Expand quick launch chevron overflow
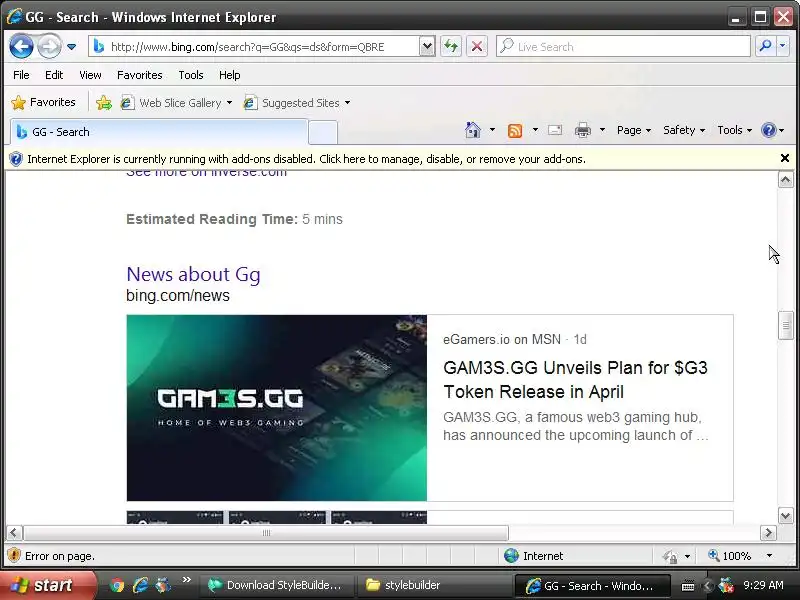The image size is (800, 600). click(x=187, y=580)
